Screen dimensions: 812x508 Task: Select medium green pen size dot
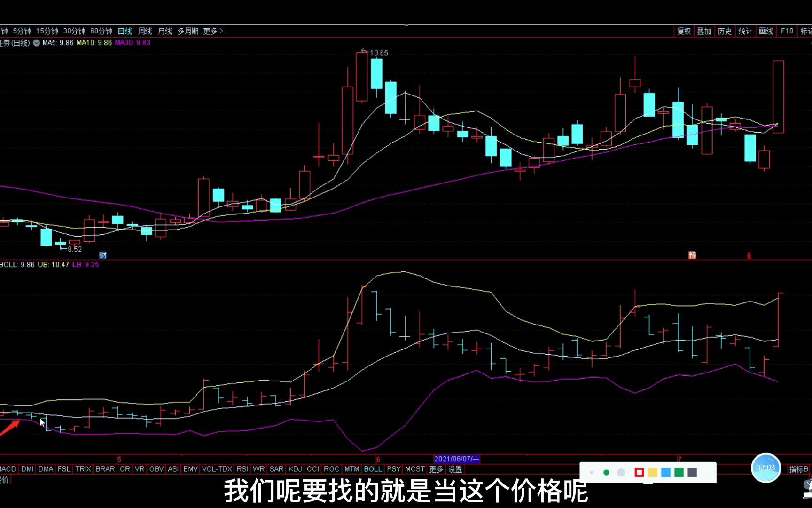(x=606, y=473)
